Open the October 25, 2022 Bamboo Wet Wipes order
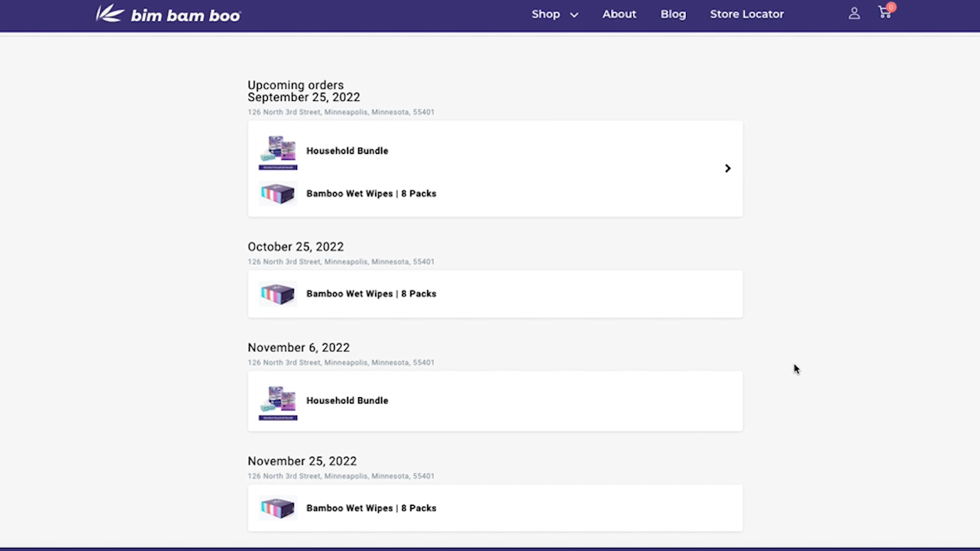The image size is (980, 551). (x=495, y=294)
